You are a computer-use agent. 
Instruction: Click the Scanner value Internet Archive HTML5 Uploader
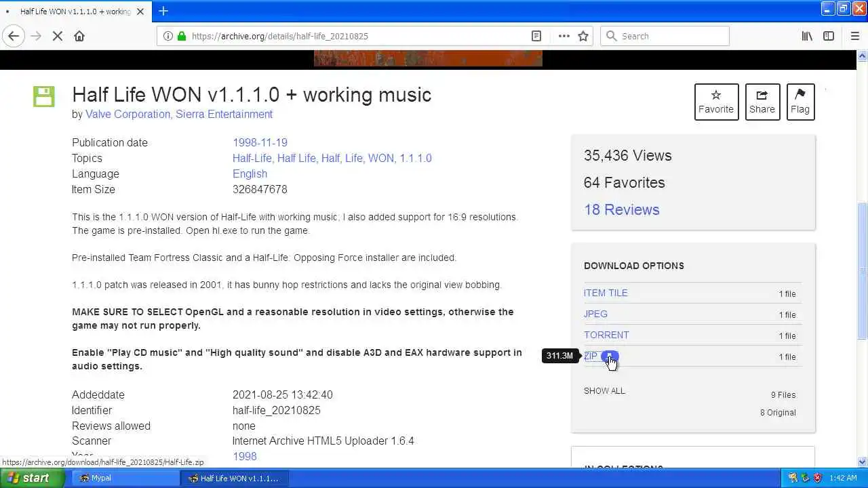323,441
